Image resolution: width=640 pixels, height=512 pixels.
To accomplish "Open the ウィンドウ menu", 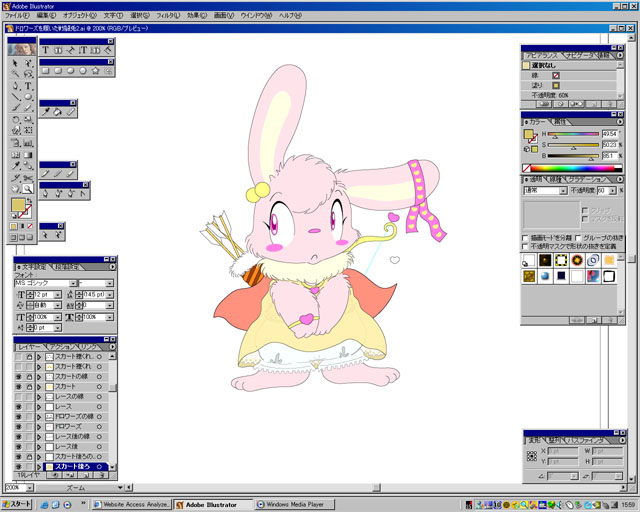I will click(256, 16).
